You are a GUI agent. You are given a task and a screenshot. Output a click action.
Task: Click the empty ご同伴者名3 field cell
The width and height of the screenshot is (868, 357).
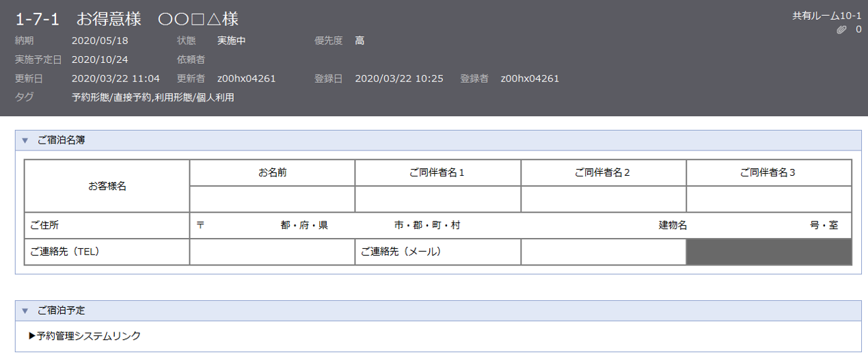[768, 199]
